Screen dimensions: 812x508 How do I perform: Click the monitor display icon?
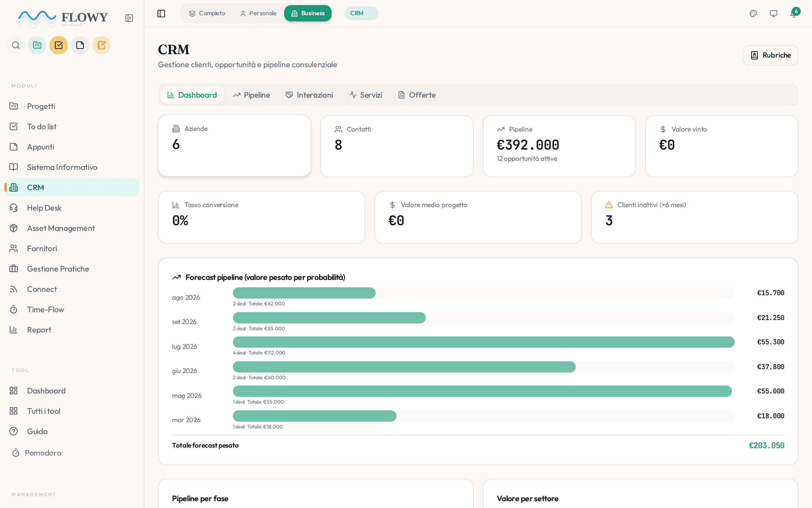(x=773, y=14)
